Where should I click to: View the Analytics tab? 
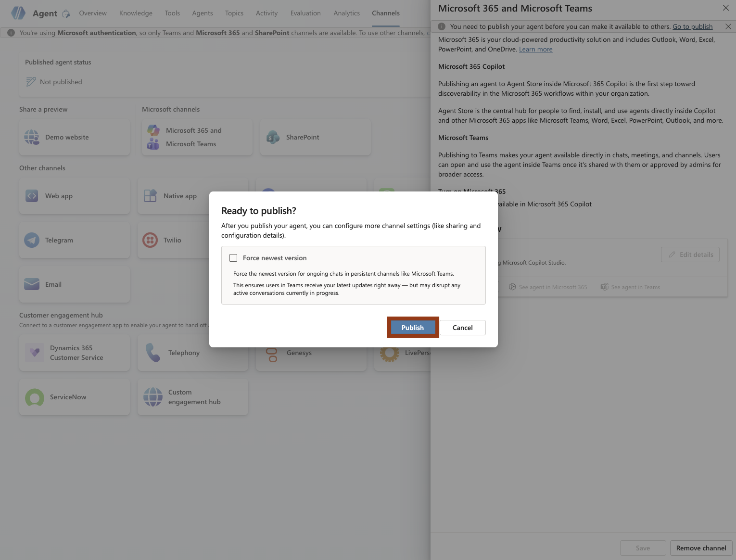coord(347,13)
